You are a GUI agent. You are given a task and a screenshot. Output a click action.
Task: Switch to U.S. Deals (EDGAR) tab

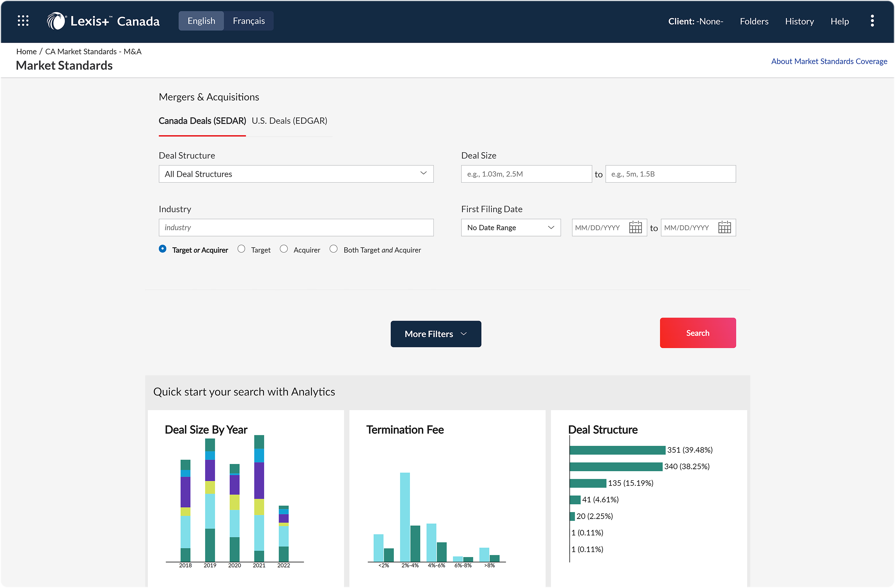click(x=289, y=121)
